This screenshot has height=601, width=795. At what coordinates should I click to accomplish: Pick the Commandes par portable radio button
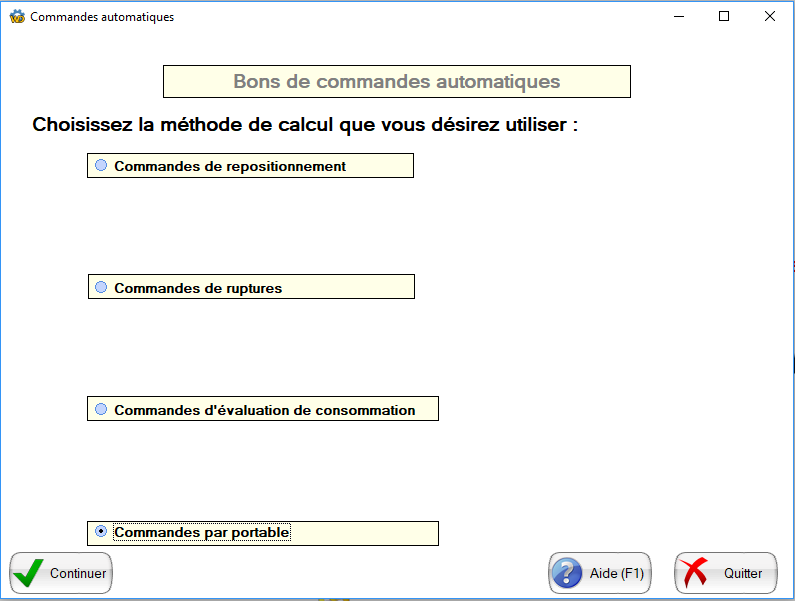101,532
